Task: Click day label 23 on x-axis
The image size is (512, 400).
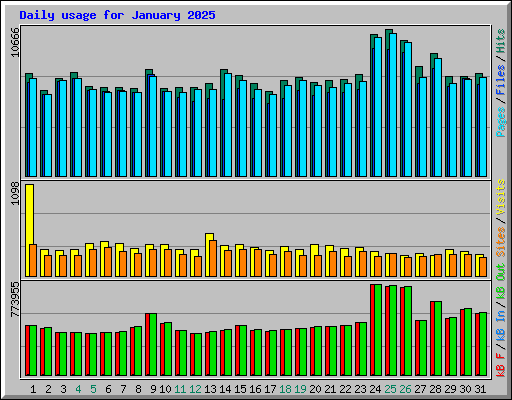Action: [x=360, y=389]
